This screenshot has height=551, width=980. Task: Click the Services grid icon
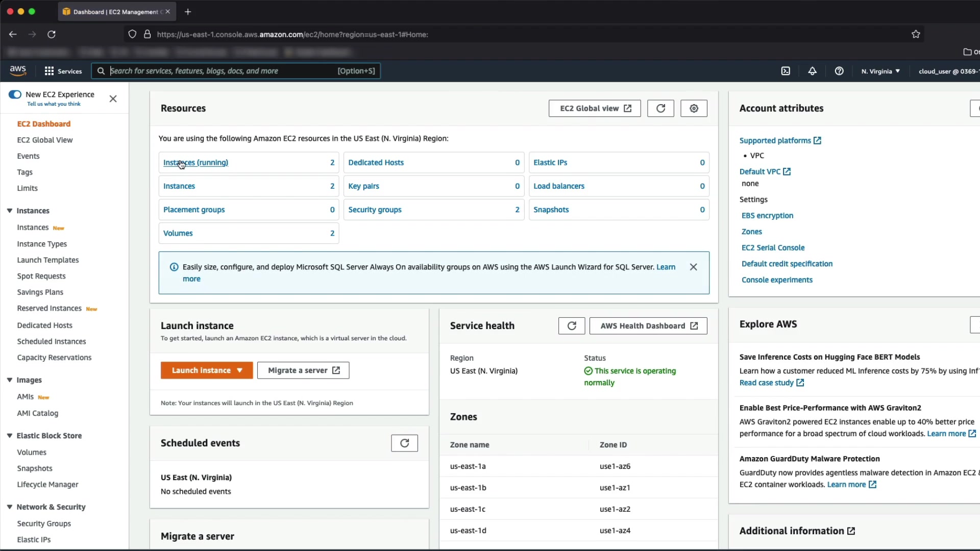coord(49,71)
